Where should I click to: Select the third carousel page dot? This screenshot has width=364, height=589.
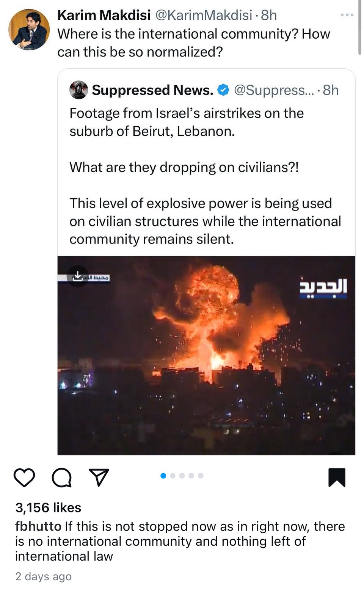pyautogui.click(x=182, y=476)
